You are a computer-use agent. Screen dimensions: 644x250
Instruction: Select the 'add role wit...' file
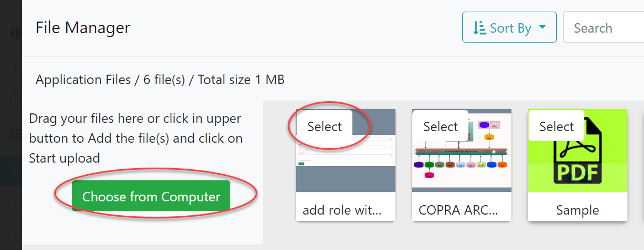pyautogui.click(x=324, y=127)
